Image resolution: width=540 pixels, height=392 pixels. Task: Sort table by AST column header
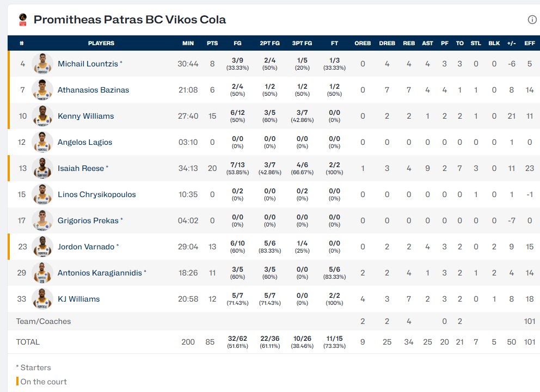(x=427, y=43)
